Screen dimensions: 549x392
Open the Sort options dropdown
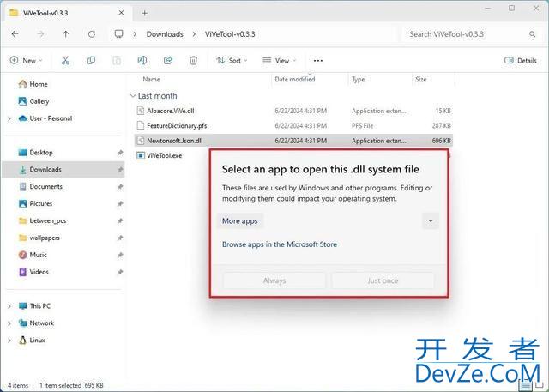[232, 61]
